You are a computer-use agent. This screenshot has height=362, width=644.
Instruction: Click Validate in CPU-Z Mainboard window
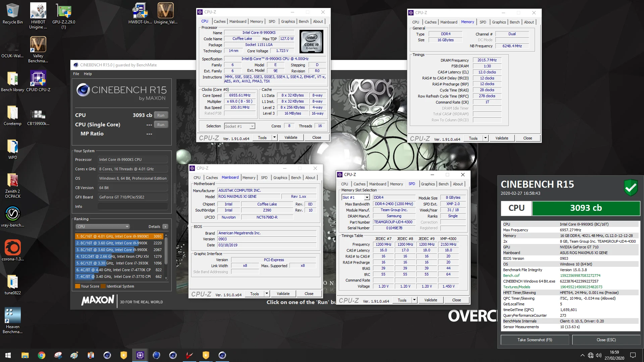tap(283, 294)
